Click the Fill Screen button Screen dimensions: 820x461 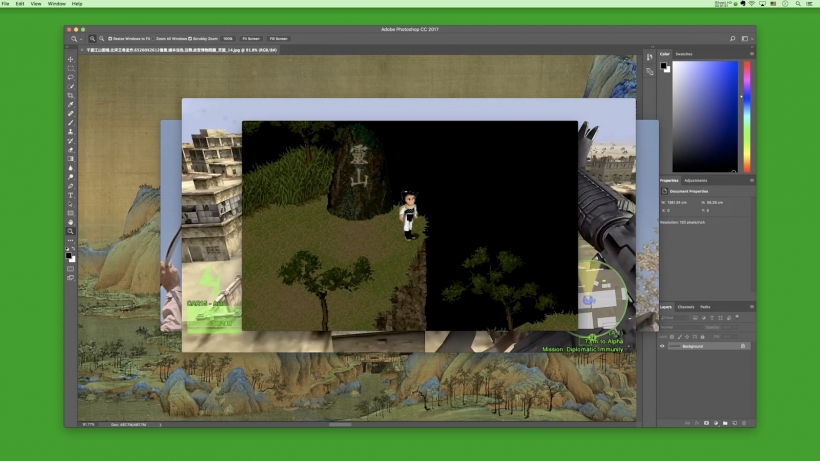point(277,38)
